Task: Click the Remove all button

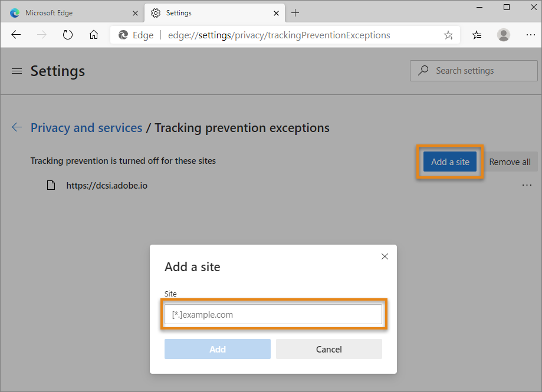Action: 510,162
